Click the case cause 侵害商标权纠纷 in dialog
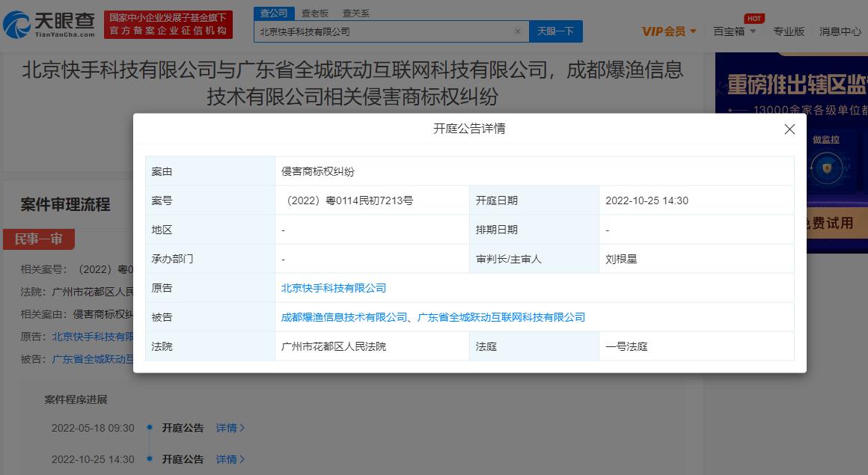 (318, 171)
